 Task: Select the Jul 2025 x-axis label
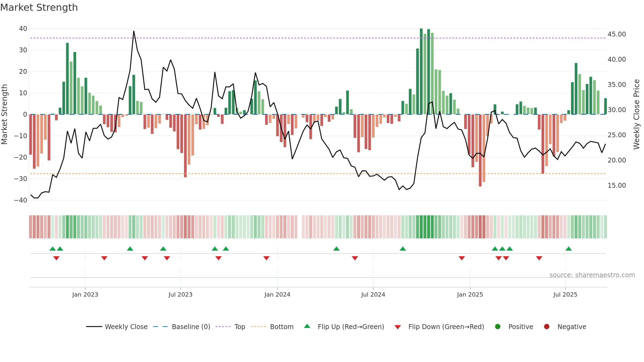565,294
